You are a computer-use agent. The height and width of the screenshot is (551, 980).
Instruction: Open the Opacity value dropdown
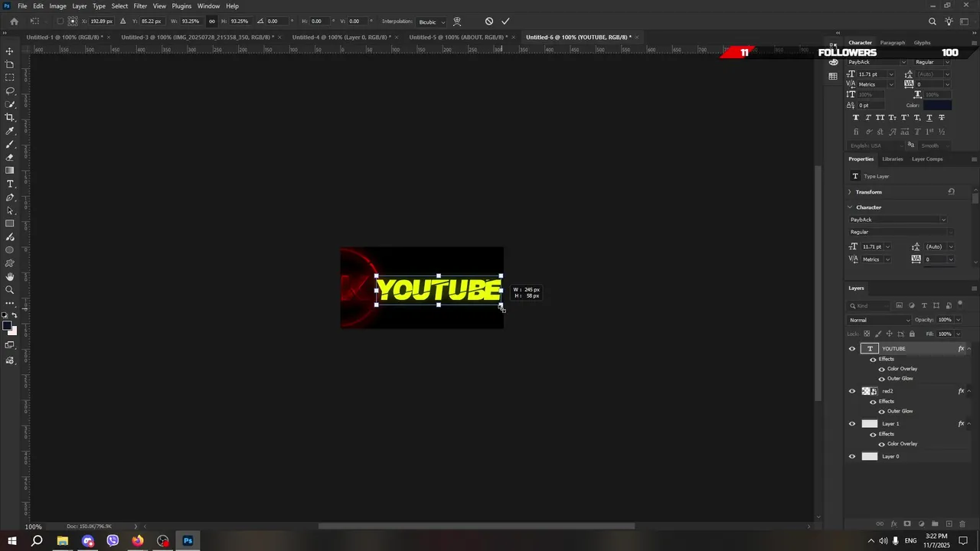[958, 320]
